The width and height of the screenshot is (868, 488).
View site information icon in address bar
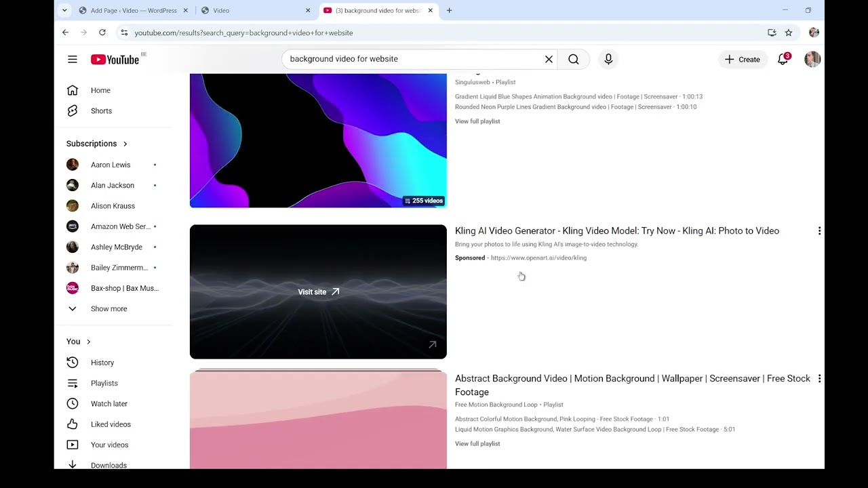click(x=124, y=33)
